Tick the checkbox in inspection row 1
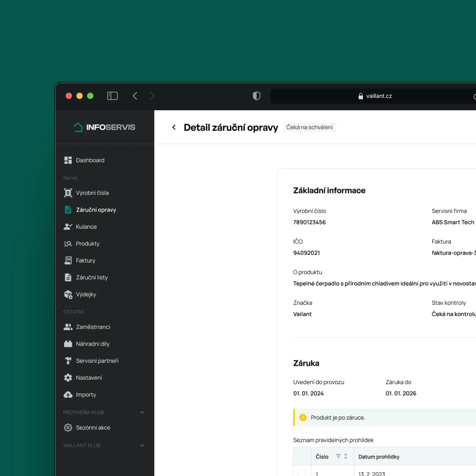476x476 pixels. [x=302, y=473]
